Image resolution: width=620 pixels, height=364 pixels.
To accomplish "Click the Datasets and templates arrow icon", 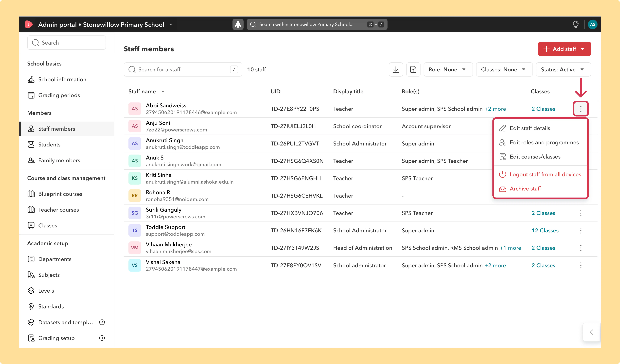I will tap(102, 322).
